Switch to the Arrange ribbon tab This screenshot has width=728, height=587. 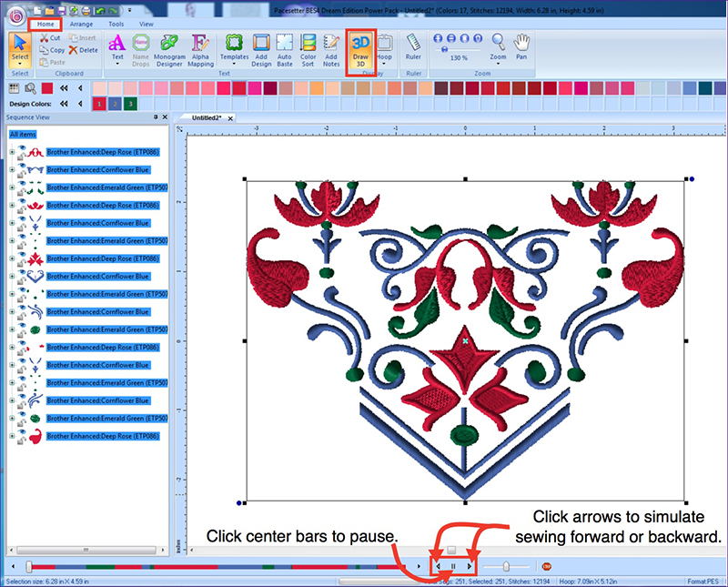81,24
